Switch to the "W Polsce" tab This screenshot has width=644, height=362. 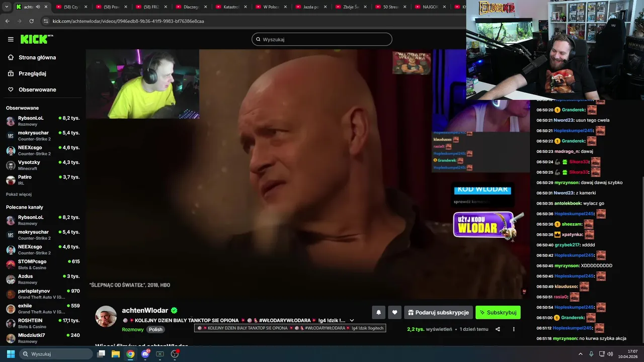click(x=271, y=7)
